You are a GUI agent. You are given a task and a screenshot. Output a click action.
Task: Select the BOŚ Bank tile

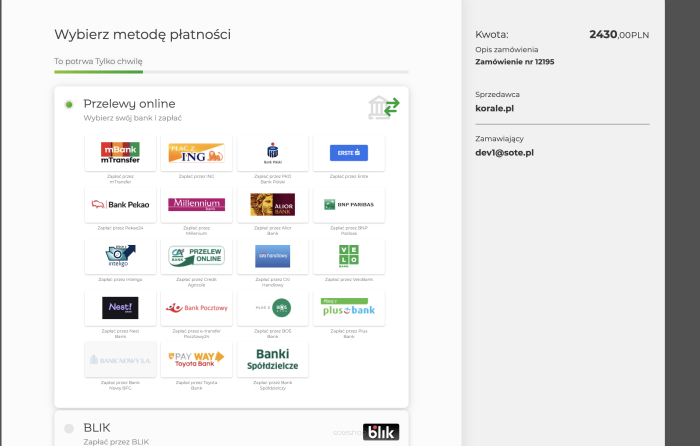coord(273,308)
